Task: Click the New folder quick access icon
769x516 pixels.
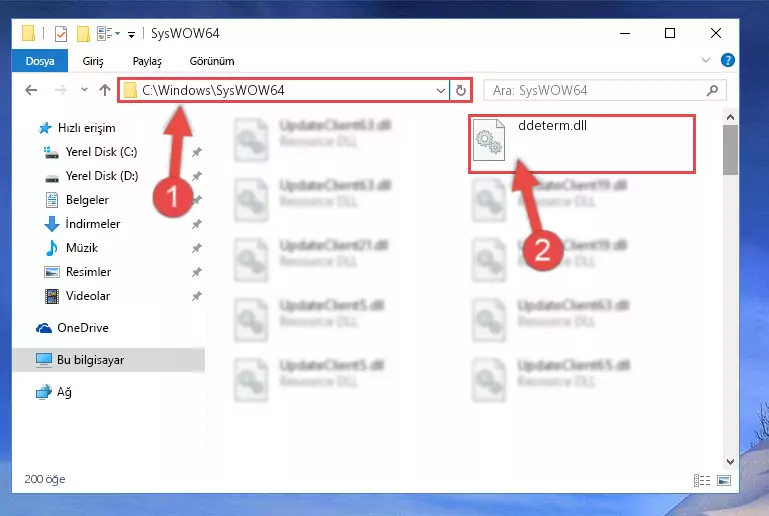Action: [83, 34]
